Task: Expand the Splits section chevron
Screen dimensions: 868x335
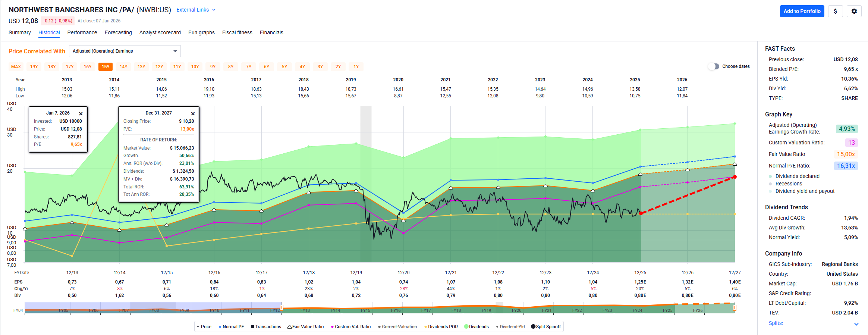Action: pos(856,324)
